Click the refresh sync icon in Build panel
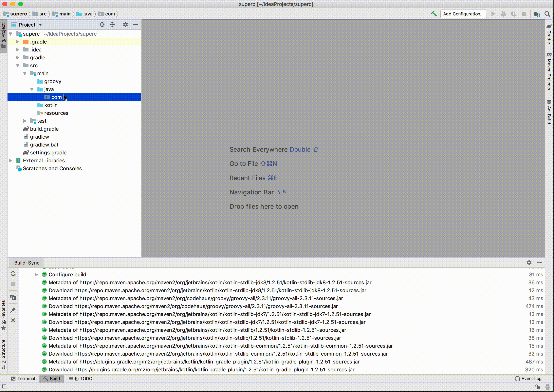The height and width of the screenshot is (392, 554). coord(13,273)
